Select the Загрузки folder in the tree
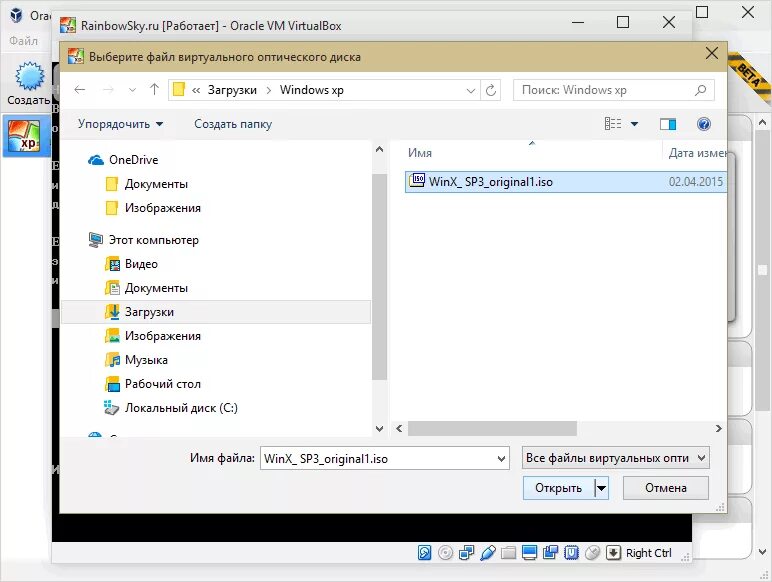Image resolution: width=772 pixels, height=582 pixels. 216,312
